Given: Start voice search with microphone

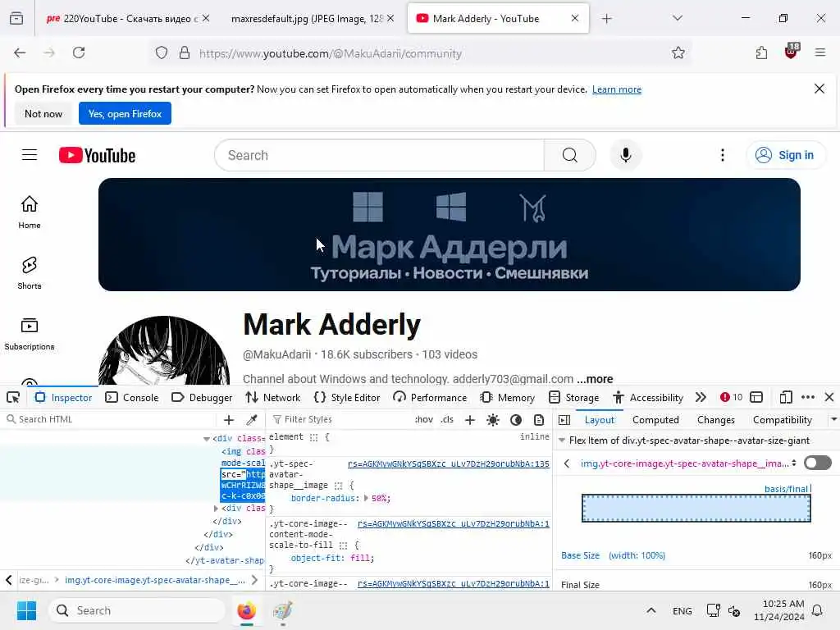Looking at the screenshot, I should [x=625, y=155].
